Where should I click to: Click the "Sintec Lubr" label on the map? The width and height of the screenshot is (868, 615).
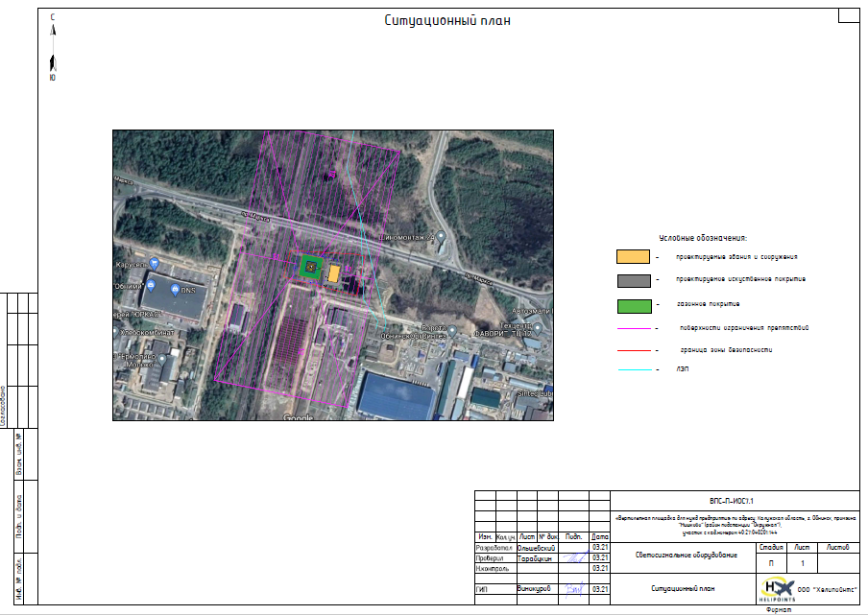(x=535, y=393)
